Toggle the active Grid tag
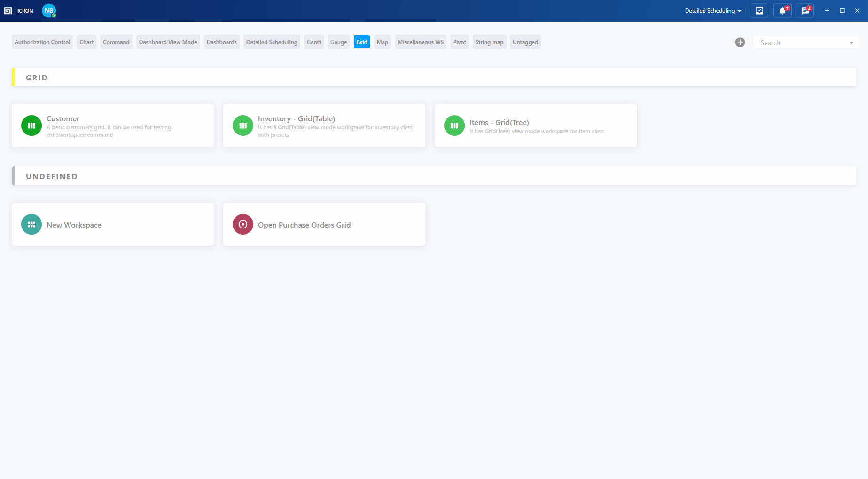This screenshot has width=868, height=479. pyautogui.click(x=362, y=42)
